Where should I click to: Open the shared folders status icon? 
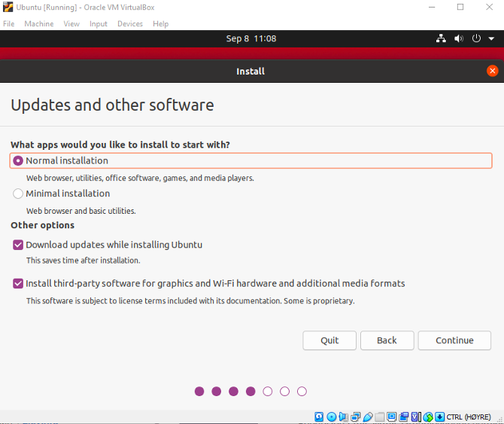click(x=380, y=417)
